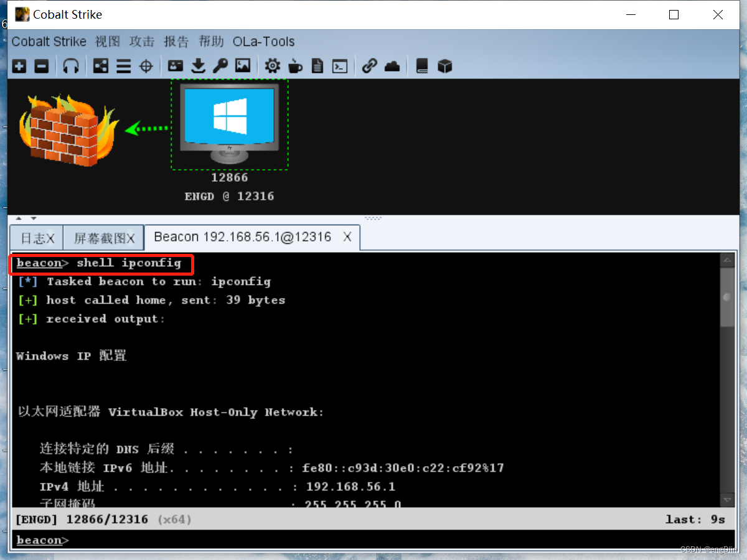The width and height of the screenshot is (747, 560).
Task: Open the Downloaded files arrow icon
Action: (198, 66)
